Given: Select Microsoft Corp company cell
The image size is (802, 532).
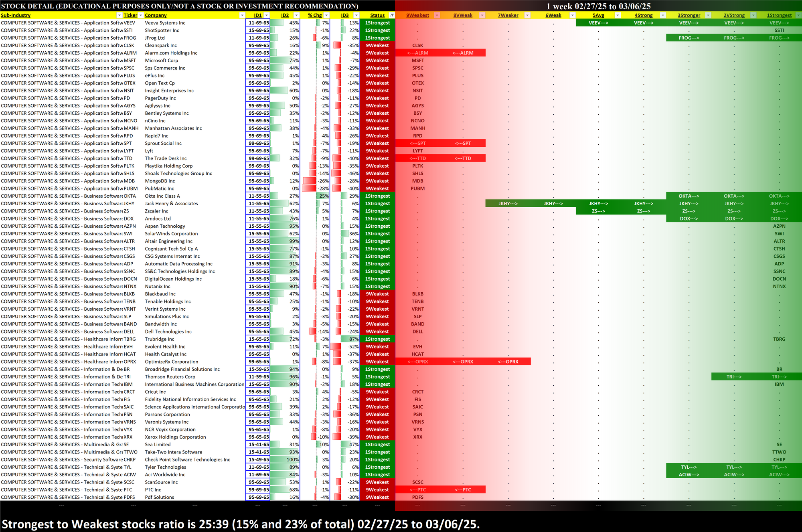Looking at the screenshot, I should point(161,61).
